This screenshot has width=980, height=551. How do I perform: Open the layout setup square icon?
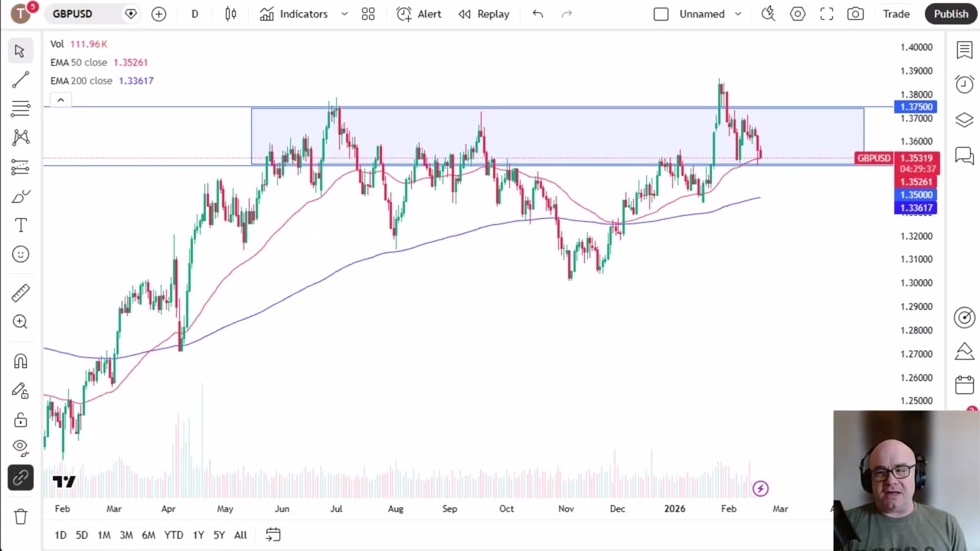click(661, 14)
